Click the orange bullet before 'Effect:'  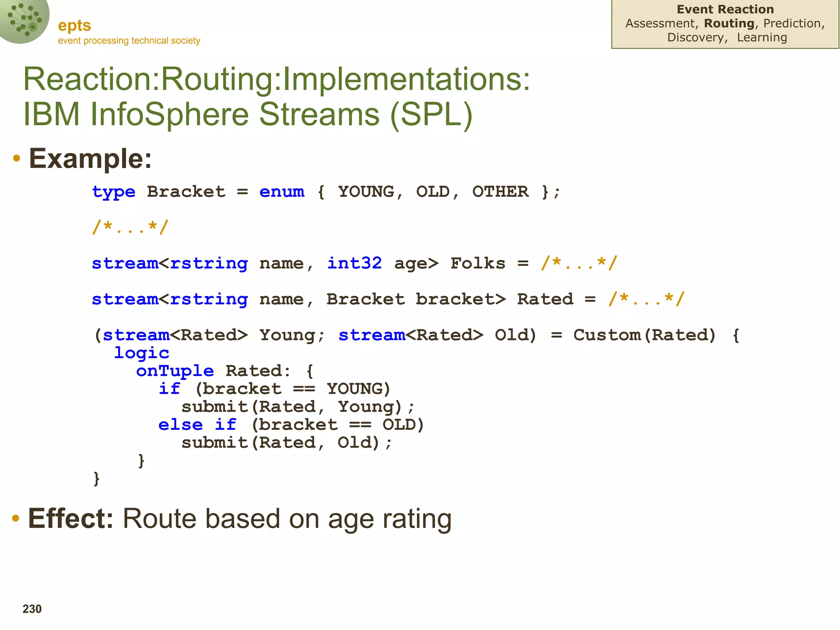tap(16, 518)
